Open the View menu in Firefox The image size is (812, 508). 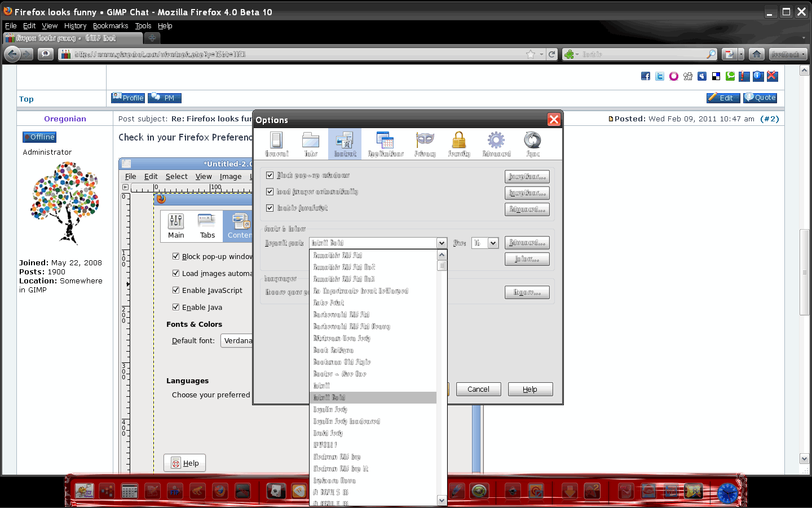coord(50,26)
